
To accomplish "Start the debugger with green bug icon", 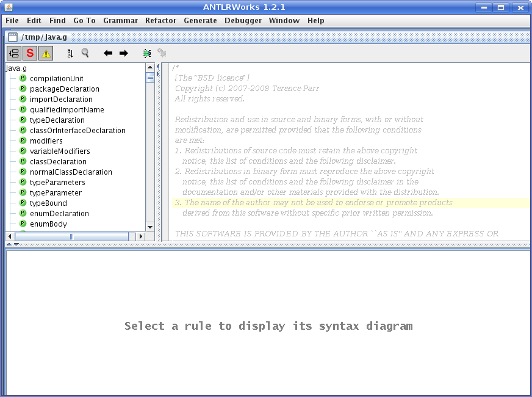I will (146, 53).
